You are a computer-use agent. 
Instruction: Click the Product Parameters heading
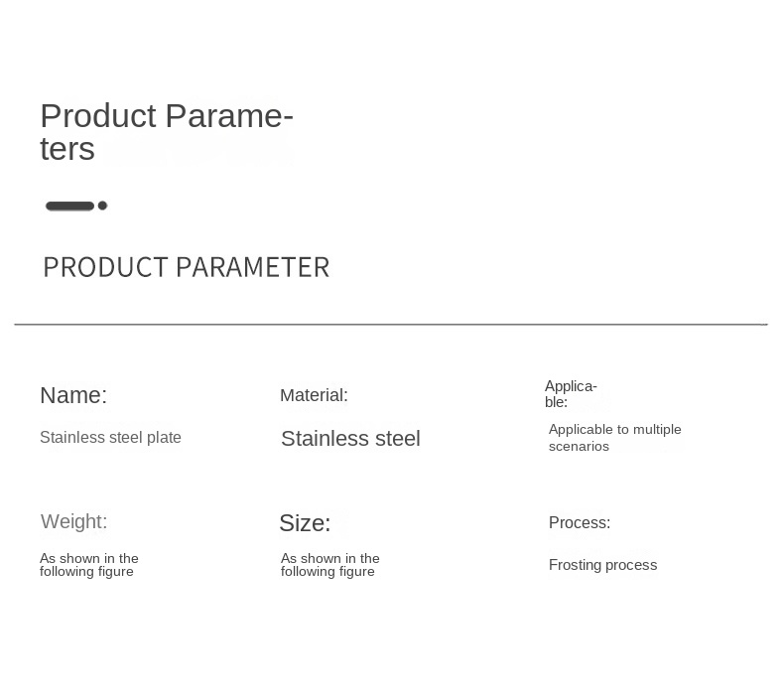point(167,132)
